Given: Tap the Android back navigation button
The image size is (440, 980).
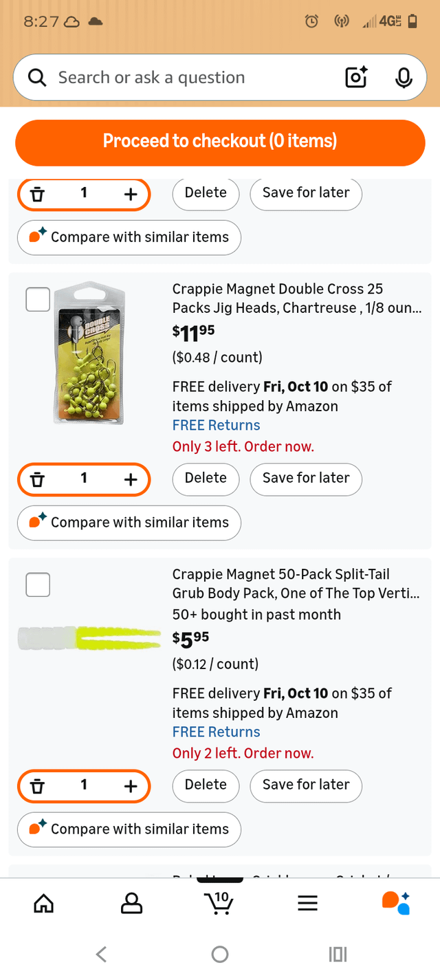Looking at the screenshot, I should (101, 954).
